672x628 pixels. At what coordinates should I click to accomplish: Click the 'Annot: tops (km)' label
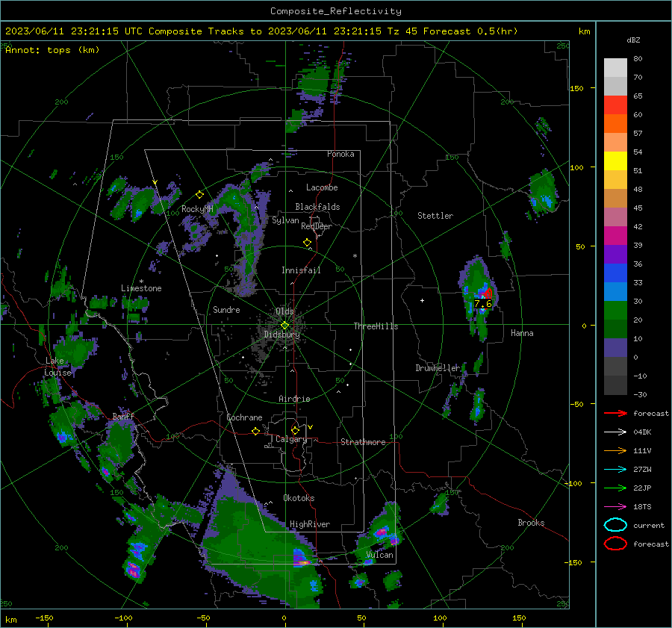click(52, 50)
